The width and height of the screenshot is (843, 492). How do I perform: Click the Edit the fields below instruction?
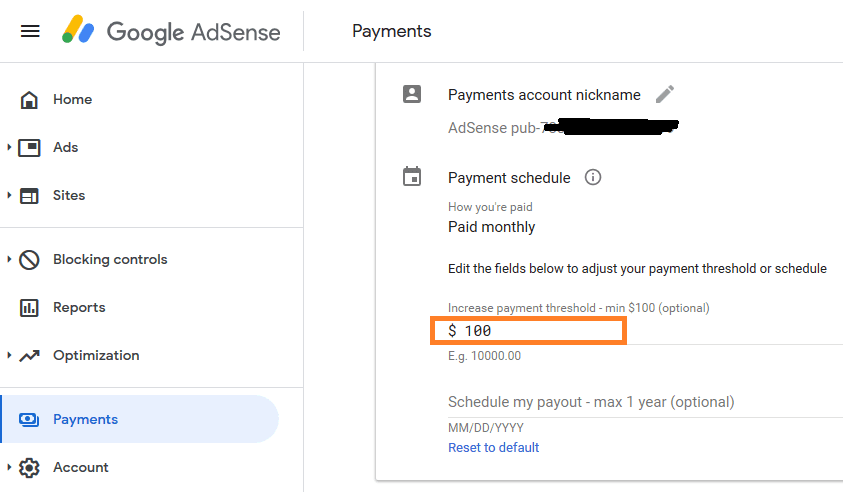click(637, 269)
